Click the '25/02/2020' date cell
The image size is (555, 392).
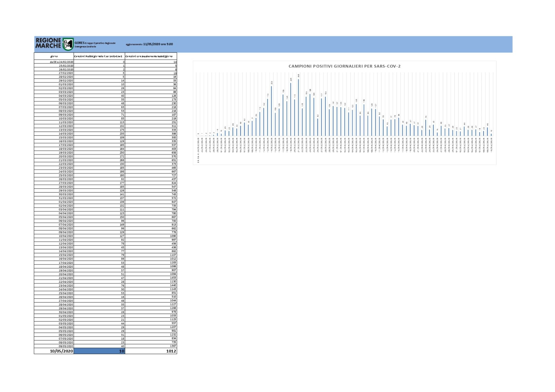tap(54, 66)
